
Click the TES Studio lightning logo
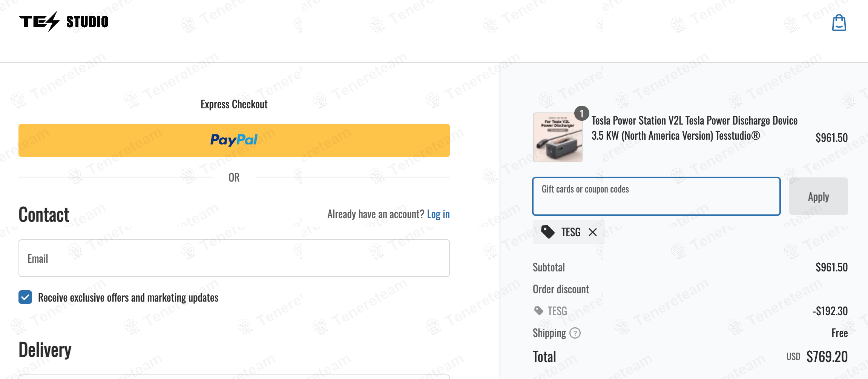[63, 22]
